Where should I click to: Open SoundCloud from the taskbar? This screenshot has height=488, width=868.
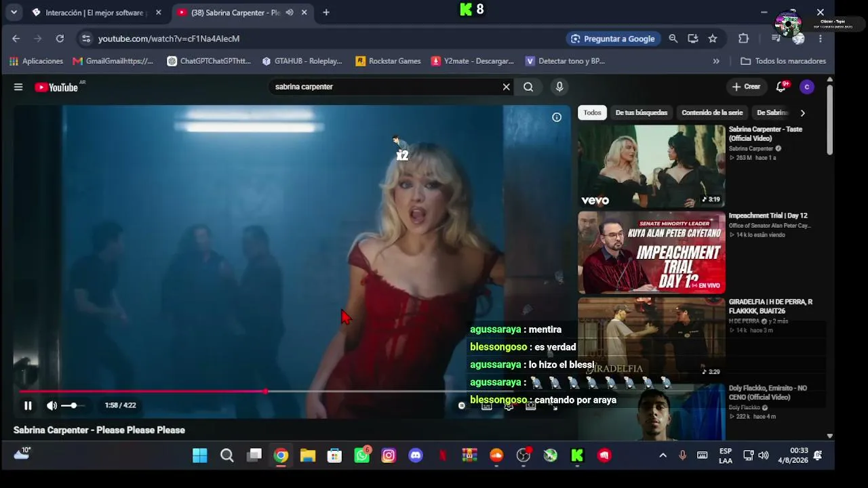(x=496, y=455)
